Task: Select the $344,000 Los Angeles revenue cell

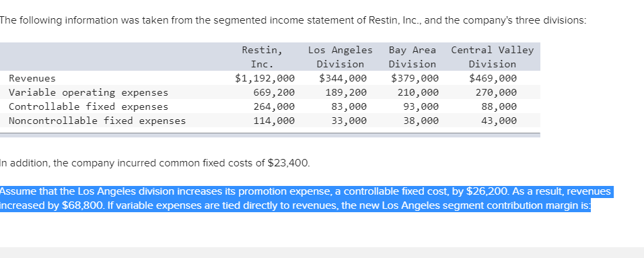Action: tap(343, 78)
